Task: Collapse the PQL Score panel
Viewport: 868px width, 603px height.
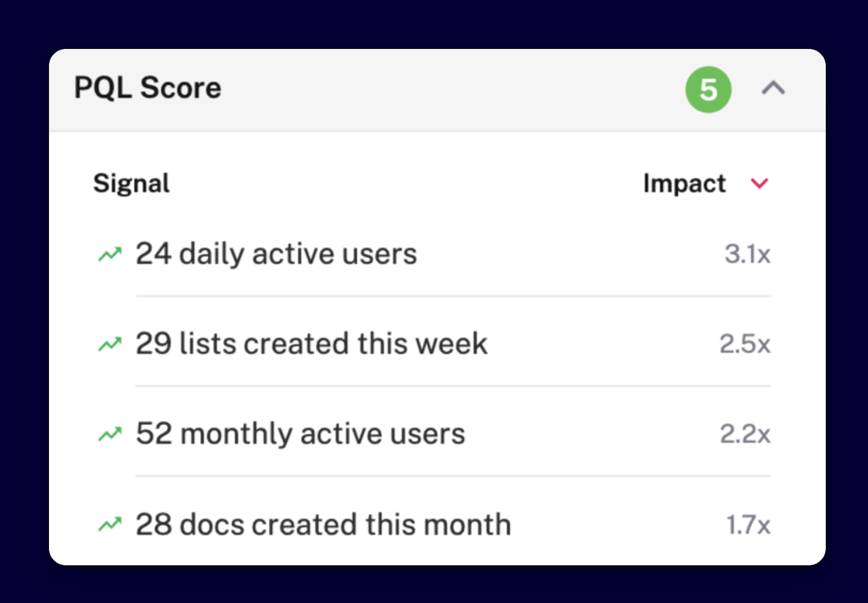Action: pyautogui.click(x=773, y=88)
